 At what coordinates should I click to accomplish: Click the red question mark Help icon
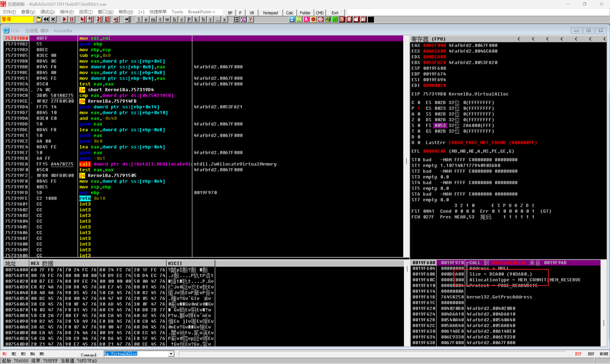[x=250, y=19]
